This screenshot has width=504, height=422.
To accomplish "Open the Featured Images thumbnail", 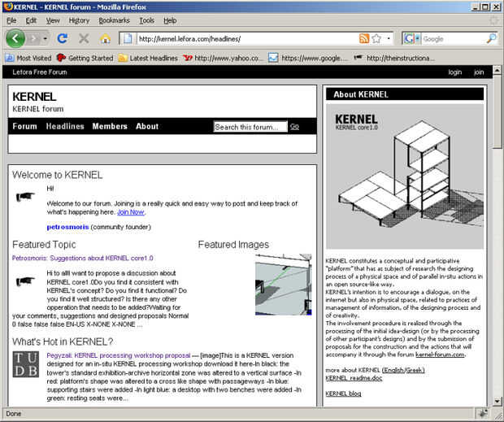I will [x=283, y=285].
